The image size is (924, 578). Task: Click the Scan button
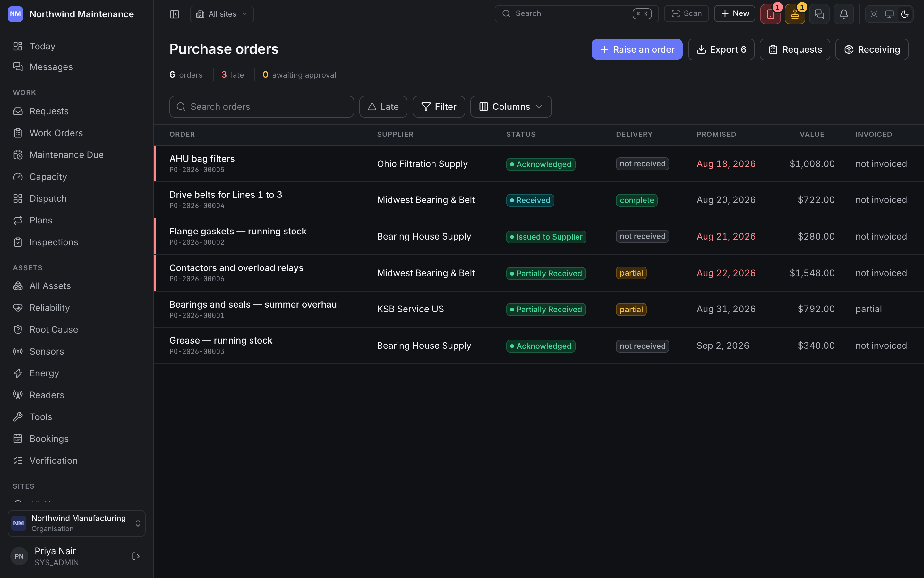pos(686,14)
